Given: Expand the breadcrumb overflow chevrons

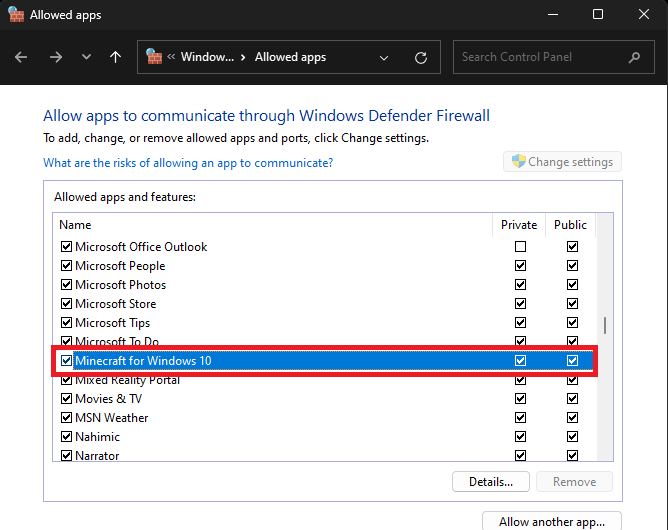Looking at the screenshot, I should click(x=172, y=57).
